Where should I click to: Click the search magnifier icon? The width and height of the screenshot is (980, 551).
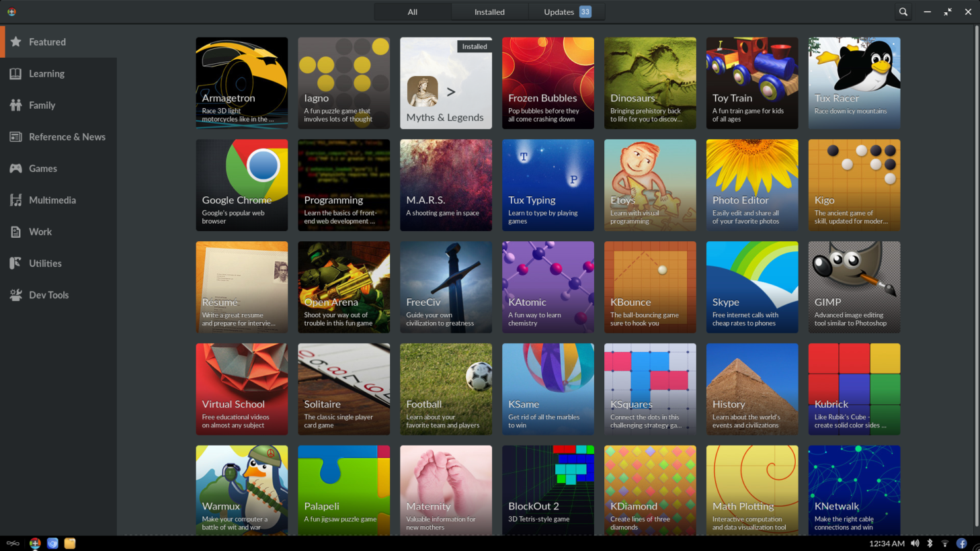click(x=903, y=12)
